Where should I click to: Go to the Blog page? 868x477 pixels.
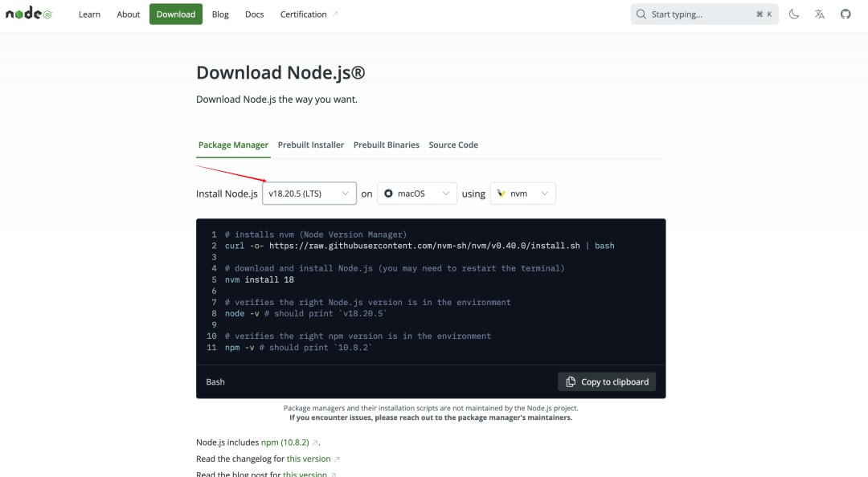[220, 14]
